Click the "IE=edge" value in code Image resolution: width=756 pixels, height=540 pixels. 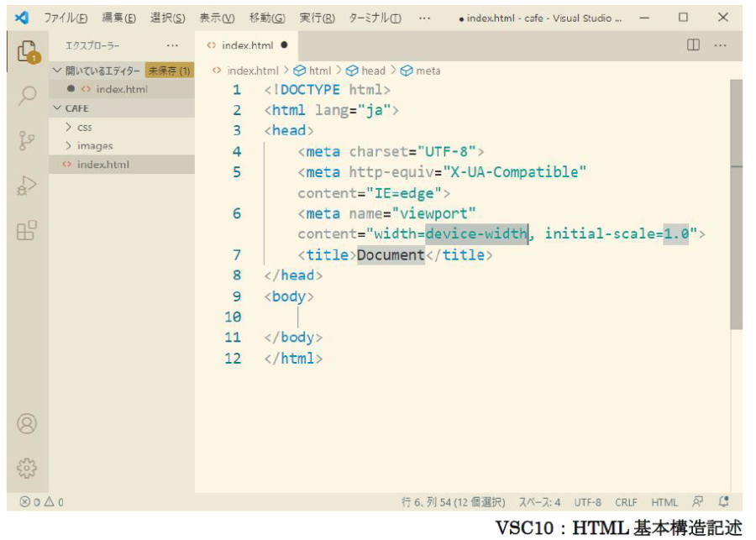(x=404, y=193)
